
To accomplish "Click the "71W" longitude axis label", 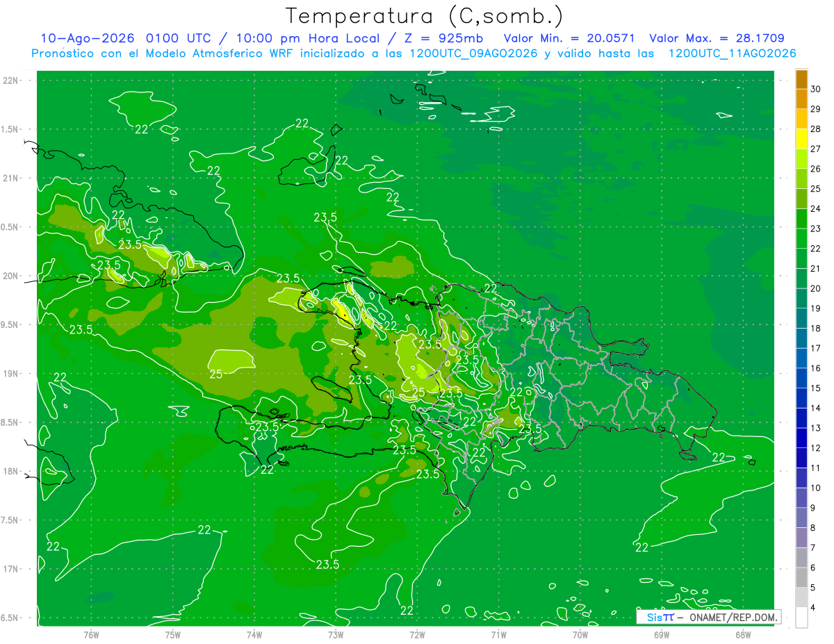I will [498, 634].
